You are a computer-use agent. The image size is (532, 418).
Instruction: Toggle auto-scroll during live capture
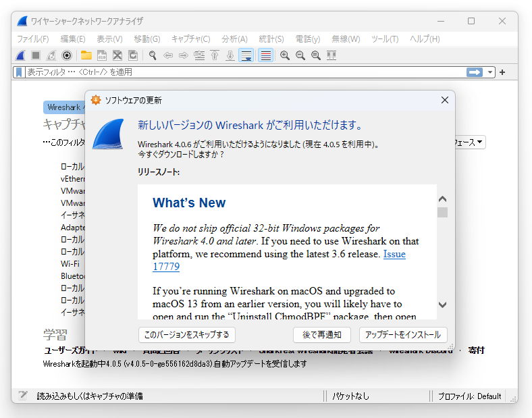tap(246, 55)
